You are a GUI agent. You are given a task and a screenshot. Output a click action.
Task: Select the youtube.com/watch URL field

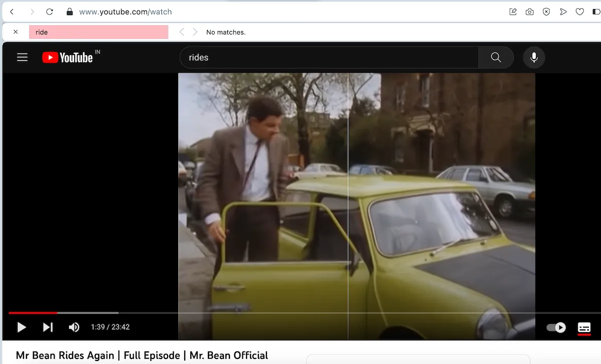[125, 12]
